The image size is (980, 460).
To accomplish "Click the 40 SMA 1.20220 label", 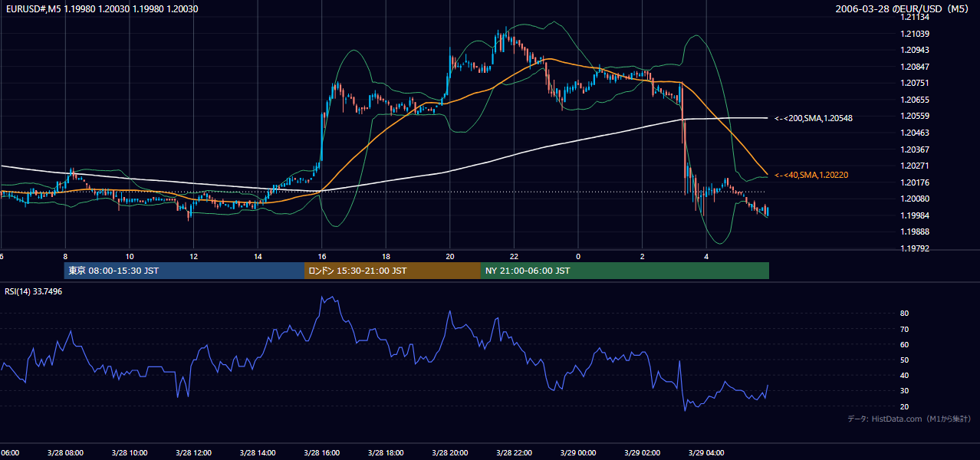I will pyautogui.click(x=811, y=175).
